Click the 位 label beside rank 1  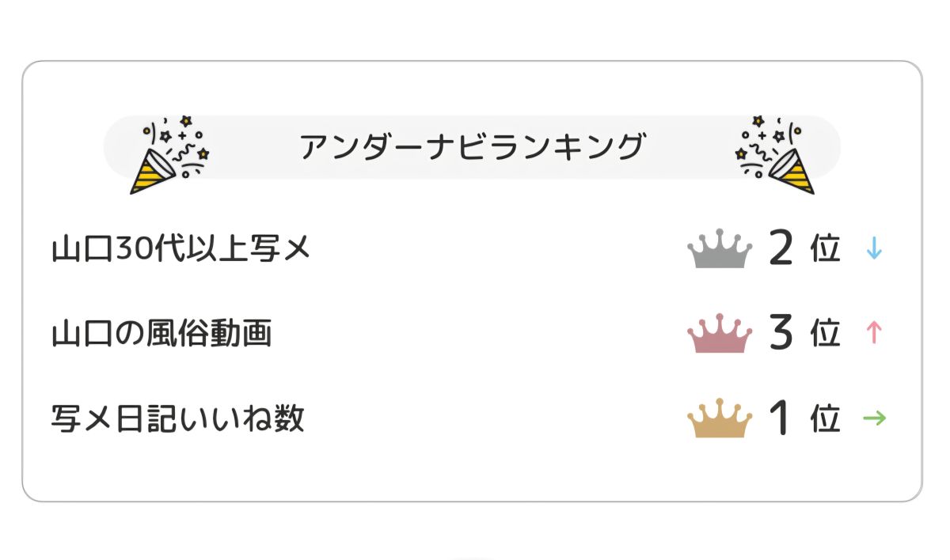click(825, 419)
